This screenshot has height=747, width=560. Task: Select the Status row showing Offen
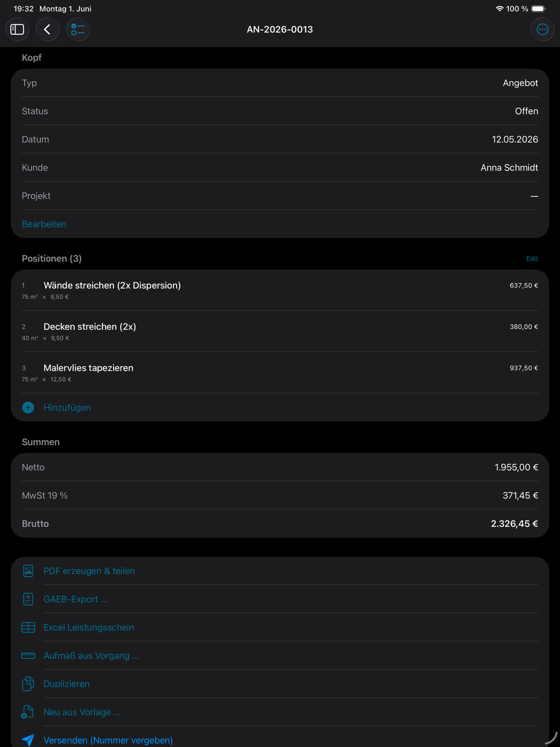280,111
